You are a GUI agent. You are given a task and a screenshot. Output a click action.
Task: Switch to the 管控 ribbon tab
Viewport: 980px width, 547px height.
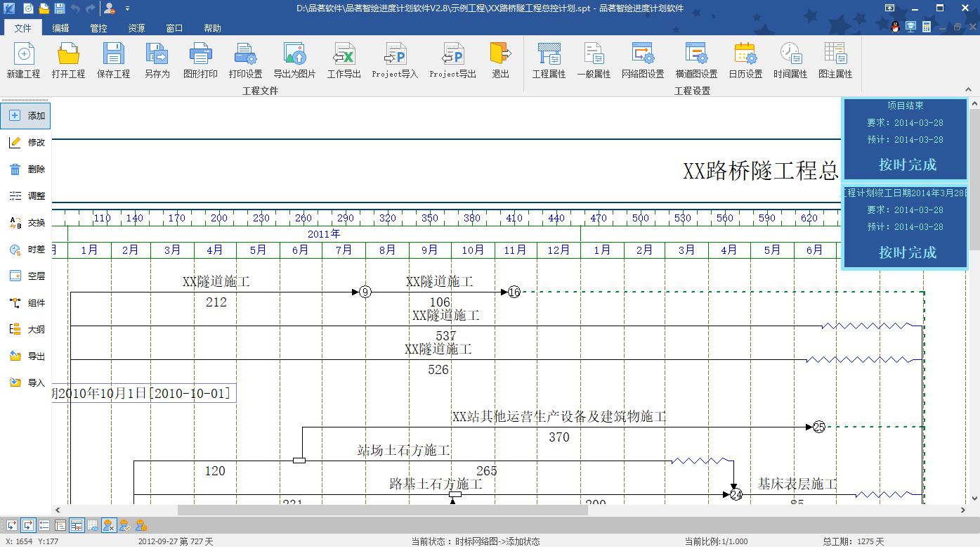pos(99,28)
